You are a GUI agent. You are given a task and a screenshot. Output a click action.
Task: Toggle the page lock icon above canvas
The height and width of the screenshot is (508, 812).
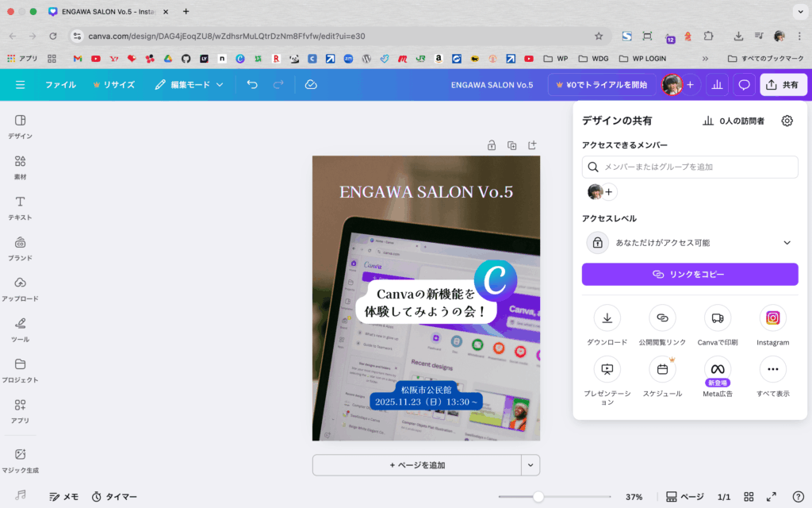click(x=492, y=145)
